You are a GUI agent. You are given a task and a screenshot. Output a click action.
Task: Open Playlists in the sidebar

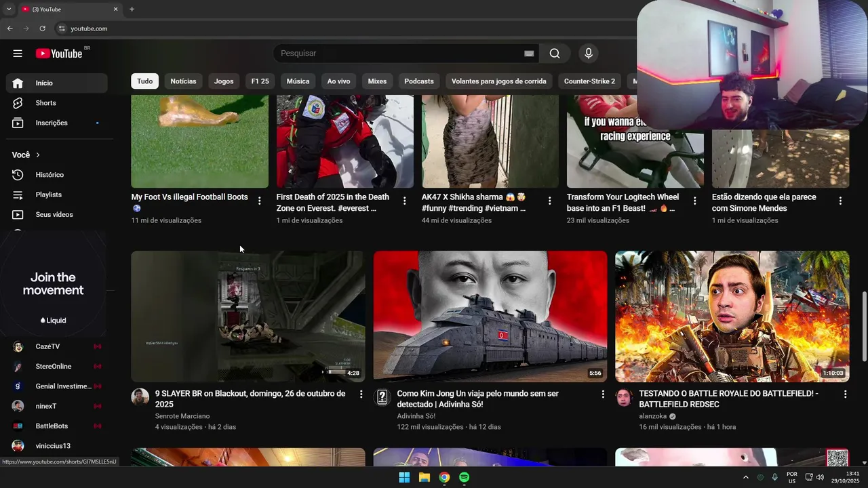point(57,195)
